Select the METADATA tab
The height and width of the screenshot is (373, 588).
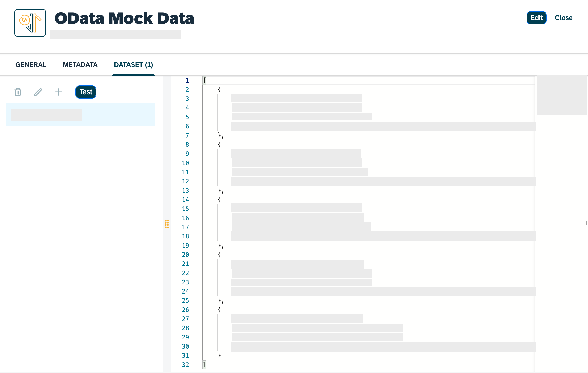pyautogui.click(x=80, y=65)
